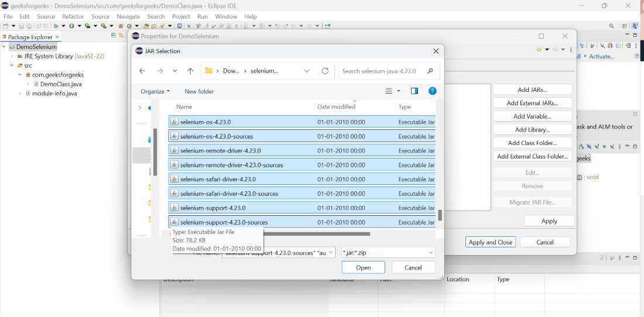Click the Open Perspective icon in the top right

pos(624,26)
